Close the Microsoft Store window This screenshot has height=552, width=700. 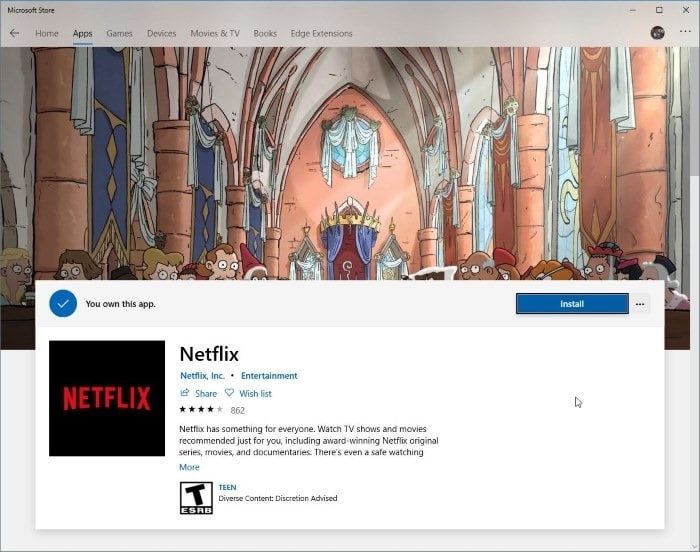686,10
